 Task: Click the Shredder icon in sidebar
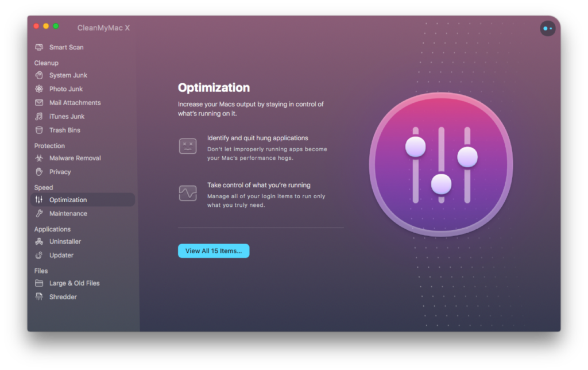tap(39, 297)
